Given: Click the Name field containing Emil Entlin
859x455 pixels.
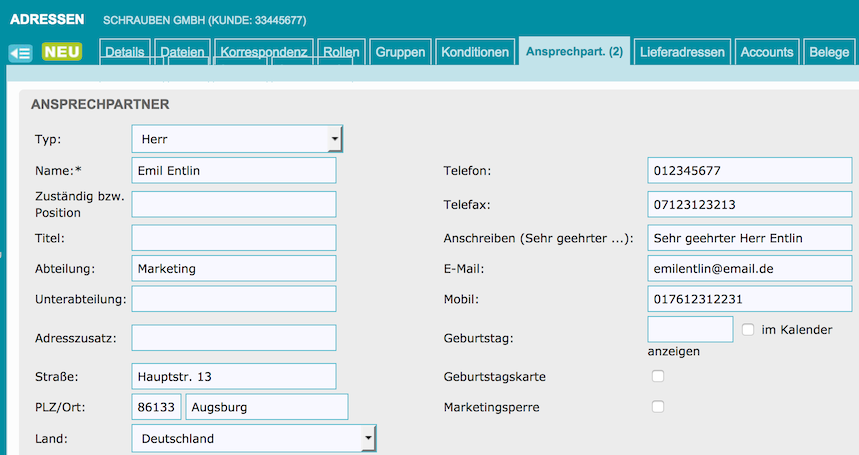Looking at the screenshot, I should [234, 171].
